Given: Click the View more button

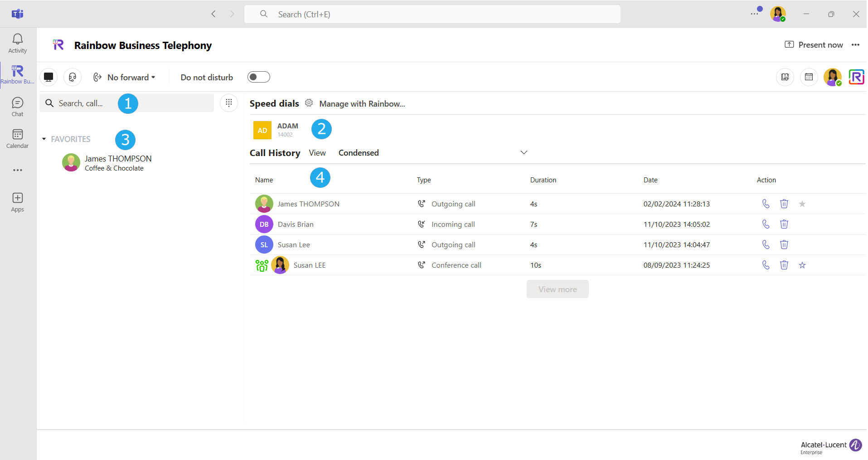Looking at the screenshot, I should point(557,289).
